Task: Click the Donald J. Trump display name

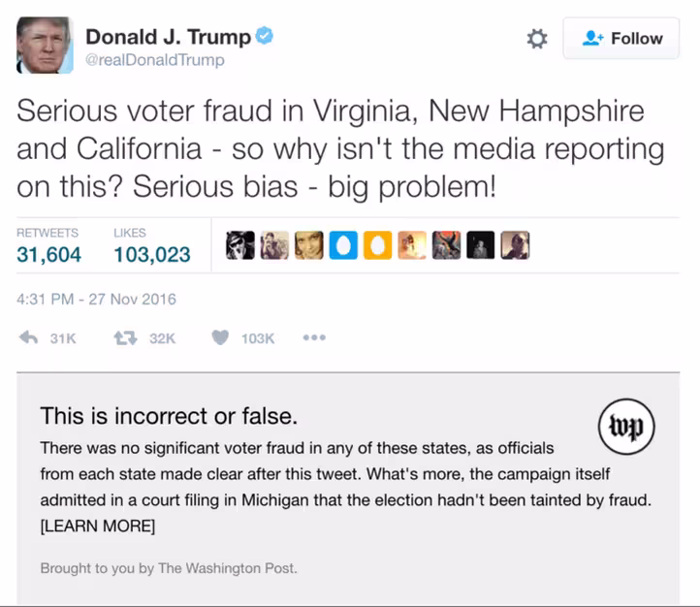Action: [168, 37]
